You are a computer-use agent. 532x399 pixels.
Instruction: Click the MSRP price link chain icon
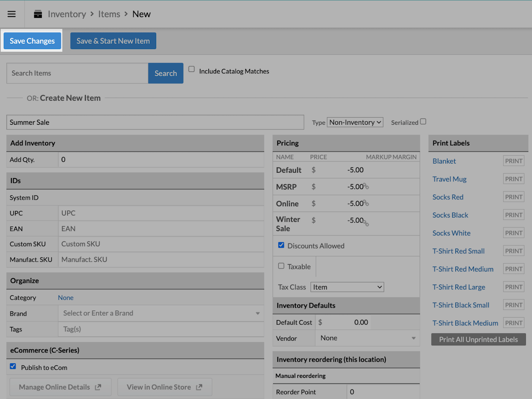coord(366,186)
